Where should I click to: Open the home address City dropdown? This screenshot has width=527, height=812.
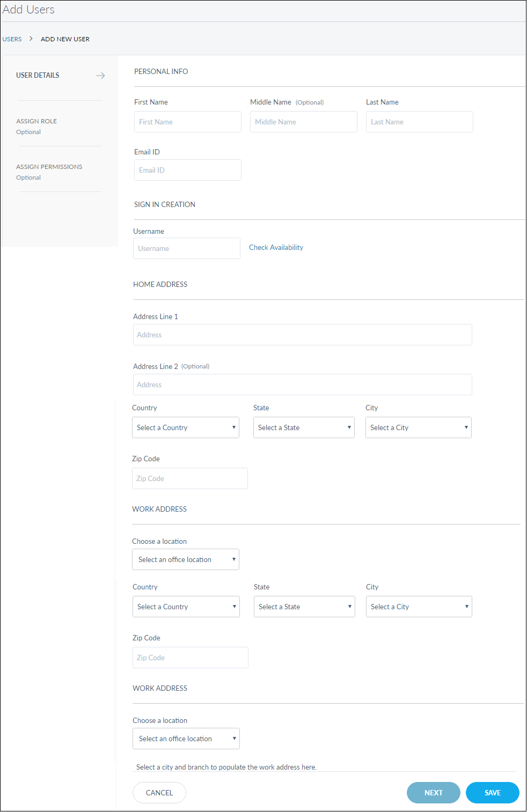[x=418, y=427]
